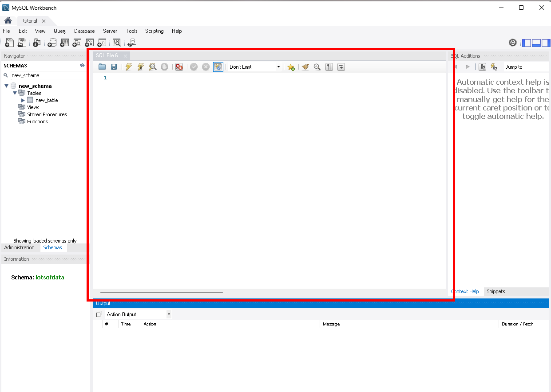The image size is (551, 392).
Task: Toggle the auto-commit mode button
Action: point(218,67)
